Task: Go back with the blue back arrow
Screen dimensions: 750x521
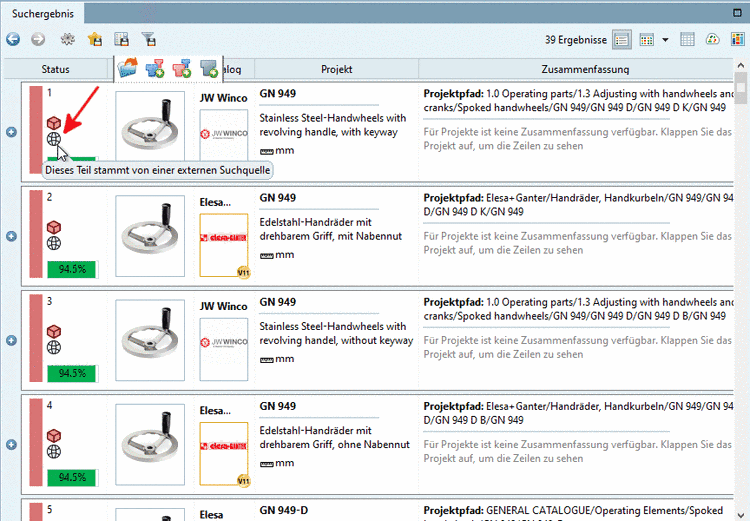Action: click(x=13, y=39)
